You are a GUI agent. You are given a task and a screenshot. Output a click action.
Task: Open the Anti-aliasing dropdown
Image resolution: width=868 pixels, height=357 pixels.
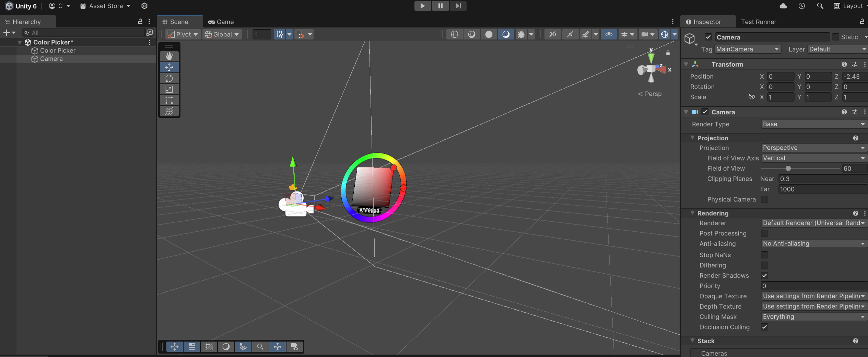[814, 244]
